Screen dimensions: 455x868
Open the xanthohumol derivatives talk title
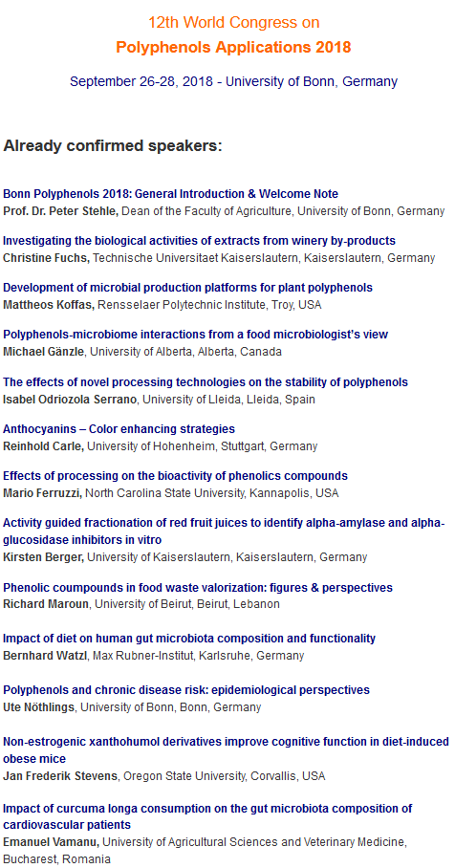tap(226, 750)
